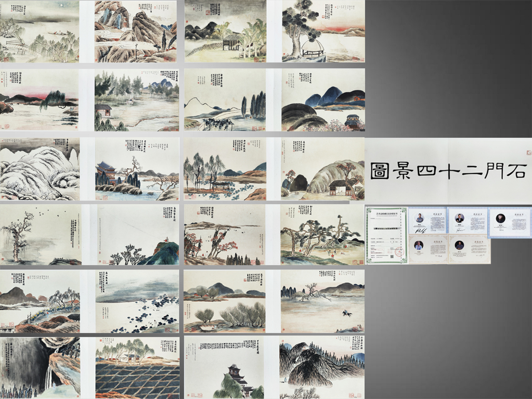Select the snowy white mountains painting
Screen dimensions: 532x399
click(x=40, y=169)
